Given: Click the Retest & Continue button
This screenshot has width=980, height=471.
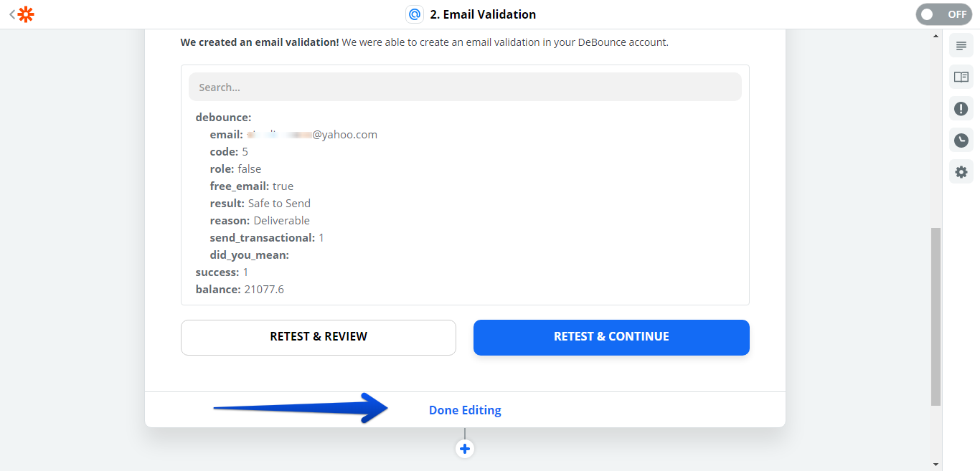Looking at the screenshot, I should tap(611, 337).
